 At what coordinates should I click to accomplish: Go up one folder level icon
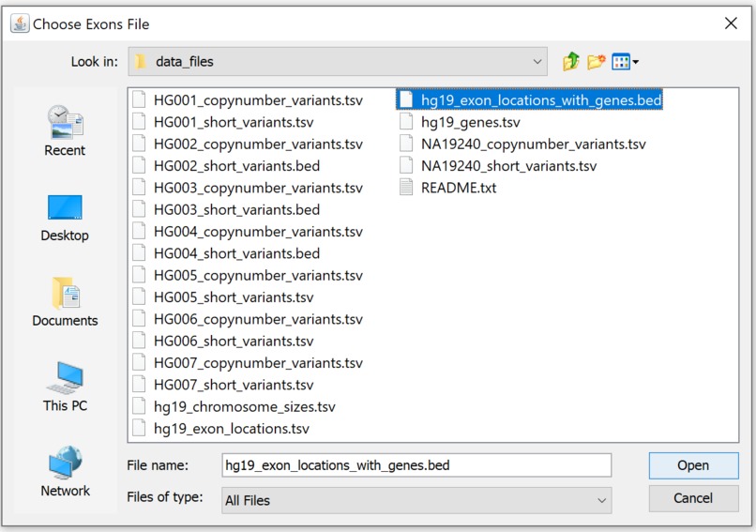(571, 61)
